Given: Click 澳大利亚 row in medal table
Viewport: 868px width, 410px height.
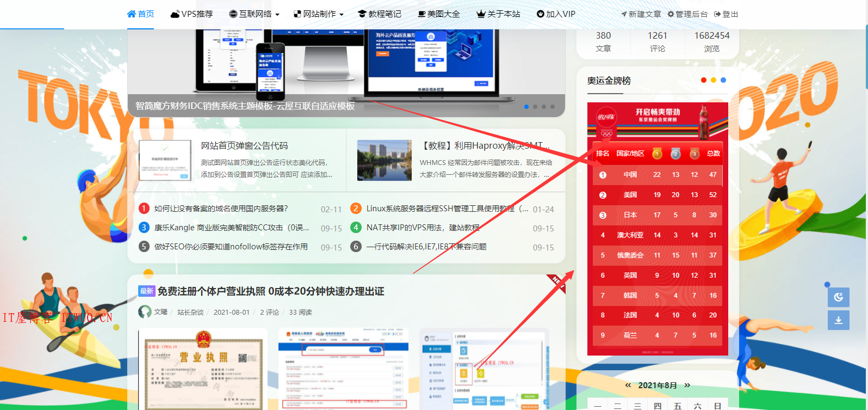Looking at the screenshot, I should (658, 235).
